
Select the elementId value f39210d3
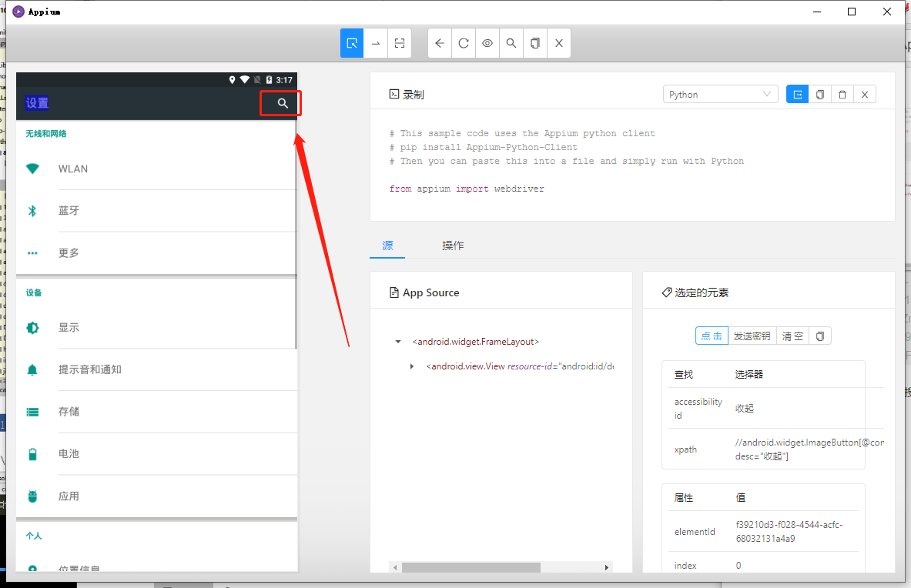coord(789,532)
